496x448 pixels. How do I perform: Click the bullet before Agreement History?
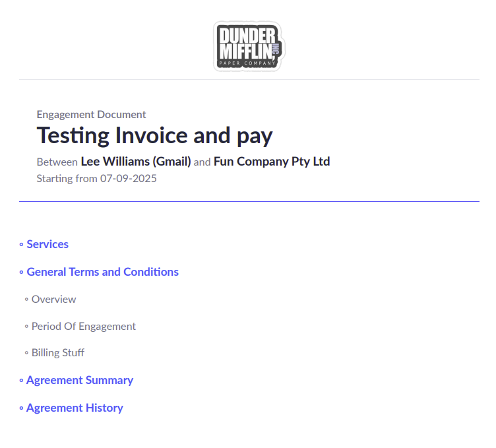point(21,408)
